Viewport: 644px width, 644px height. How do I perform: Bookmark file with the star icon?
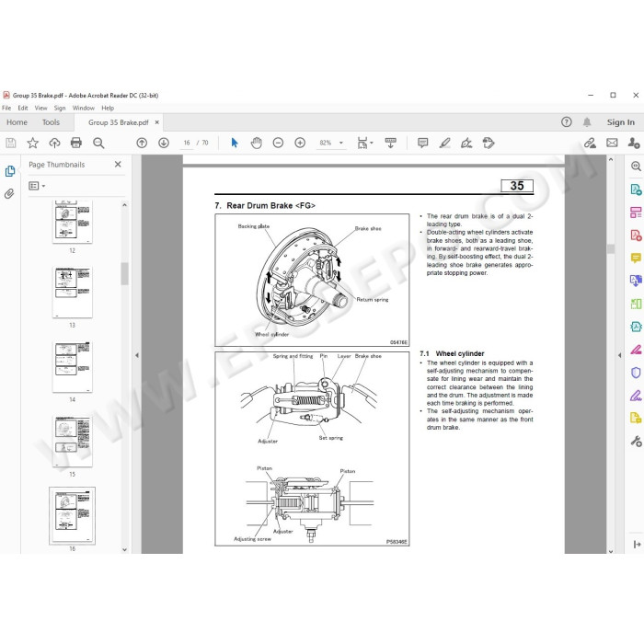click(32, 143)
